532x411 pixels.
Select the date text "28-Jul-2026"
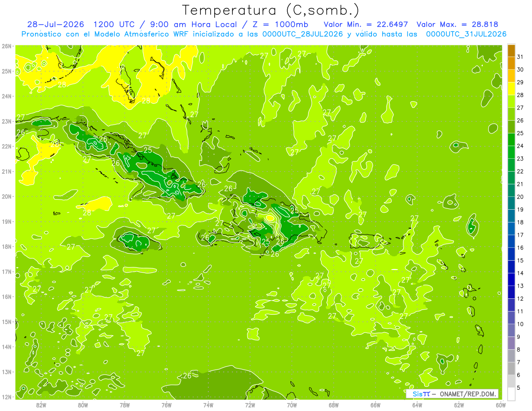[56, 24]
